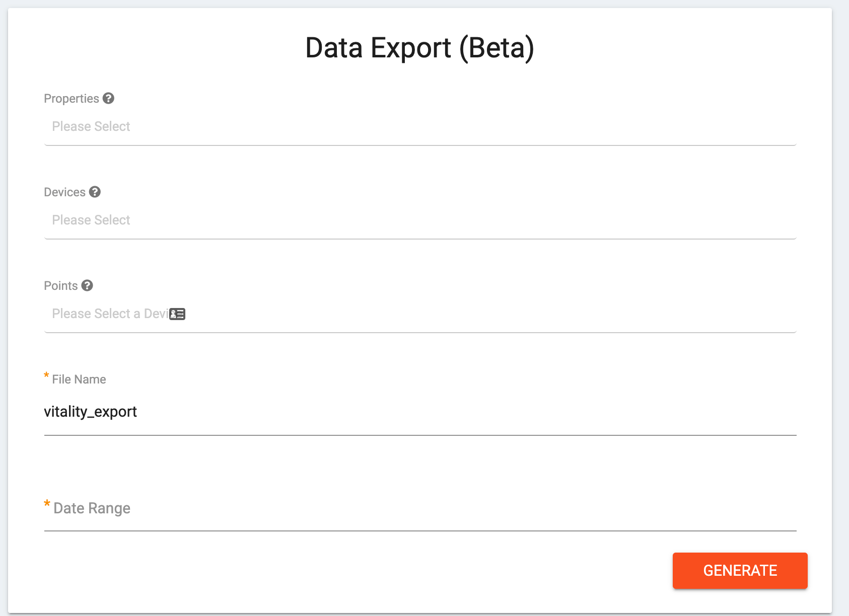This screenshot has width=849, height=616.
Task: Click the GENERATE button
Action: 740,570
